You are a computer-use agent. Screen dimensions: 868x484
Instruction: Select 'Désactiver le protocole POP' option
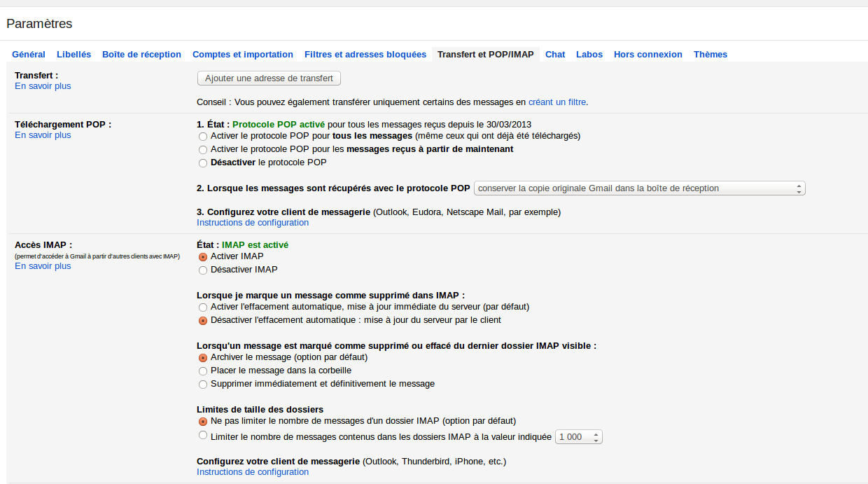click(x=203, y=163)
